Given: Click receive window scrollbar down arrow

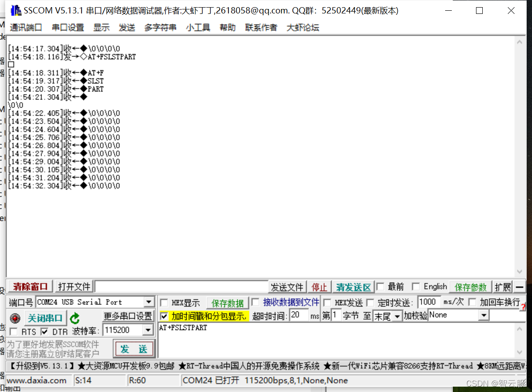Looking at the screenshot, I should [x=519, y=271].
